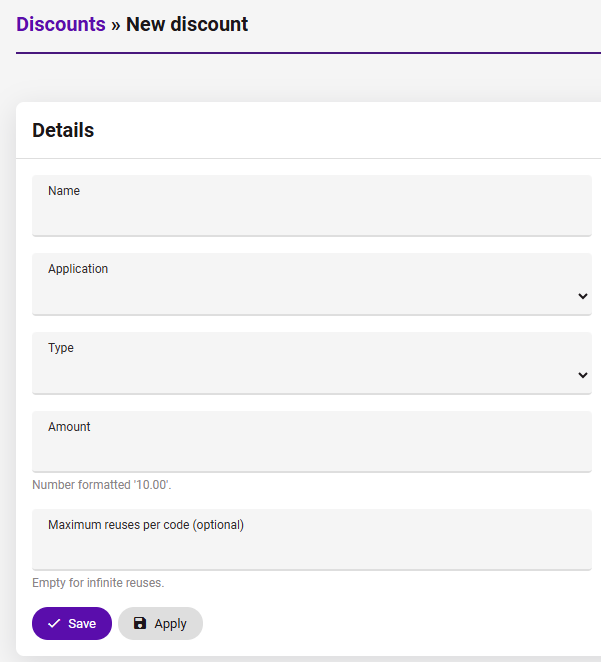
Task: Click the Name input field
Action: coord(312,206)
